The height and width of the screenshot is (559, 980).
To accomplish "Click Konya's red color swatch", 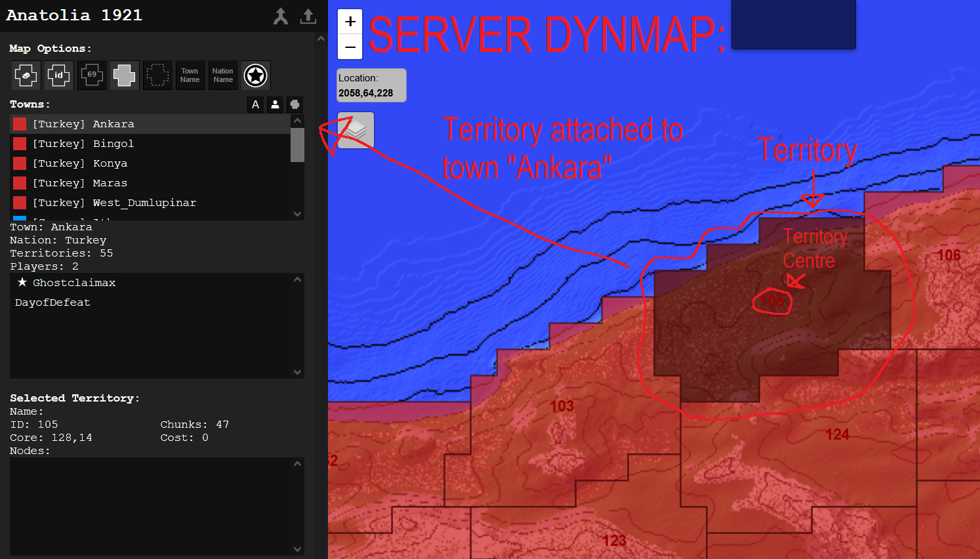I will tap(20, 163).
